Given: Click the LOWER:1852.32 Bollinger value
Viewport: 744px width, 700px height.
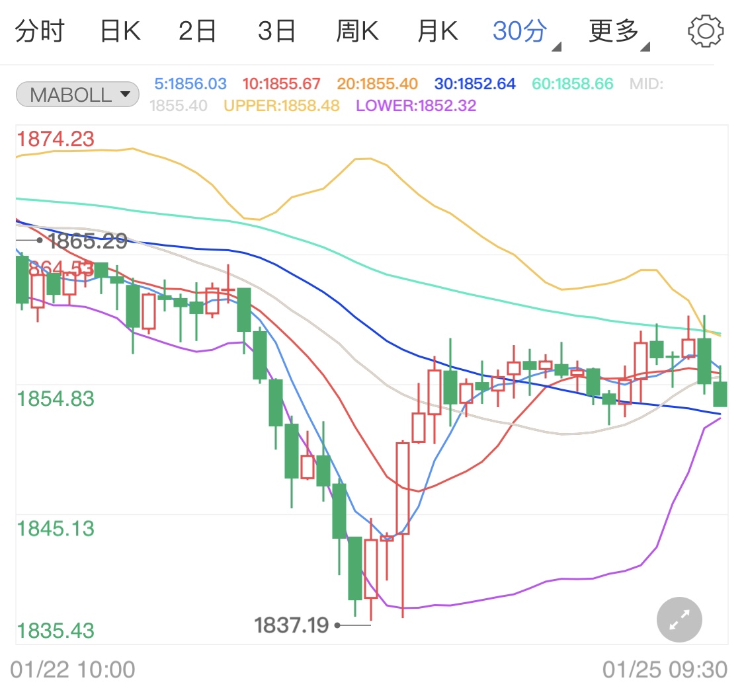Looking at the screenshot, I should [416, 105].
